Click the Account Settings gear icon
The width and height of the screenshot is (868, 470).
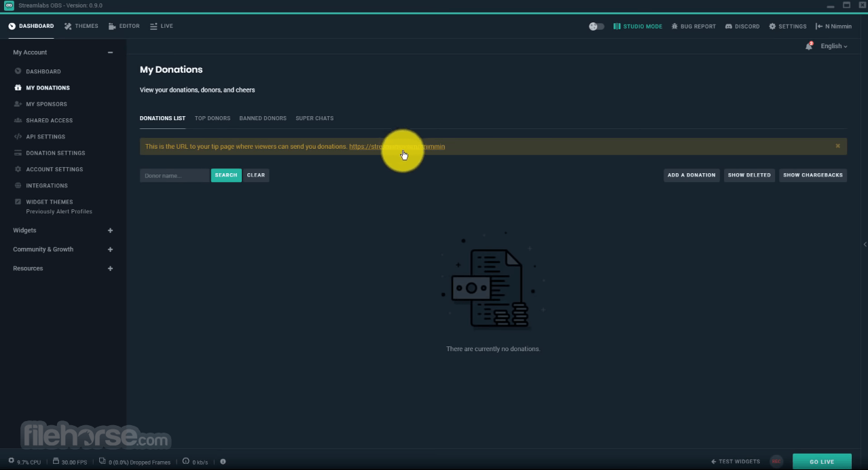tap(18, 169)
